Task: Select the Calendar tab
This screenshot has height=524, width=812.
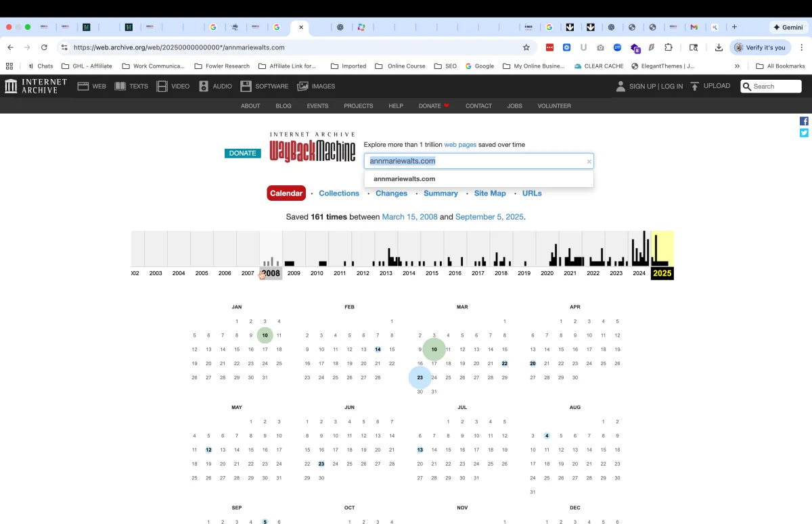Action: pos(286,193)
